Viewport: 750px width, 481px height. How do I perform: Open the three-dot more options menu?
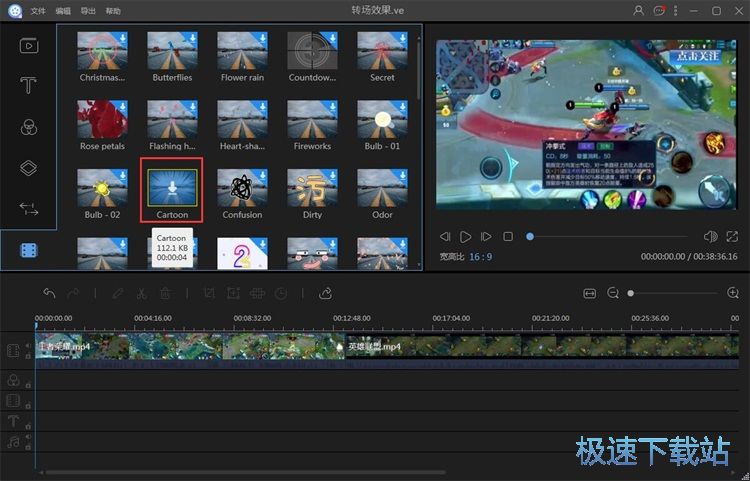tap(675, 11)
